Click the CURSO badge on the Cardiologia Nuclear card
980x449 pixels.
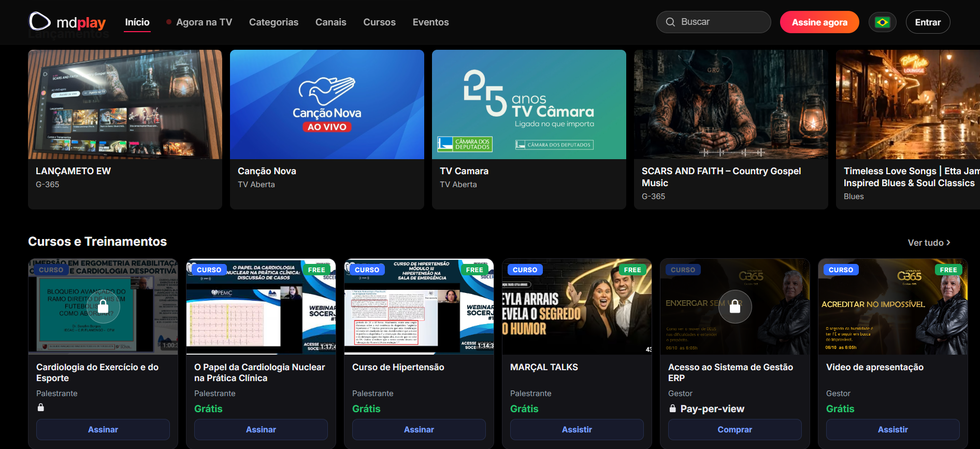click(209, 270)
